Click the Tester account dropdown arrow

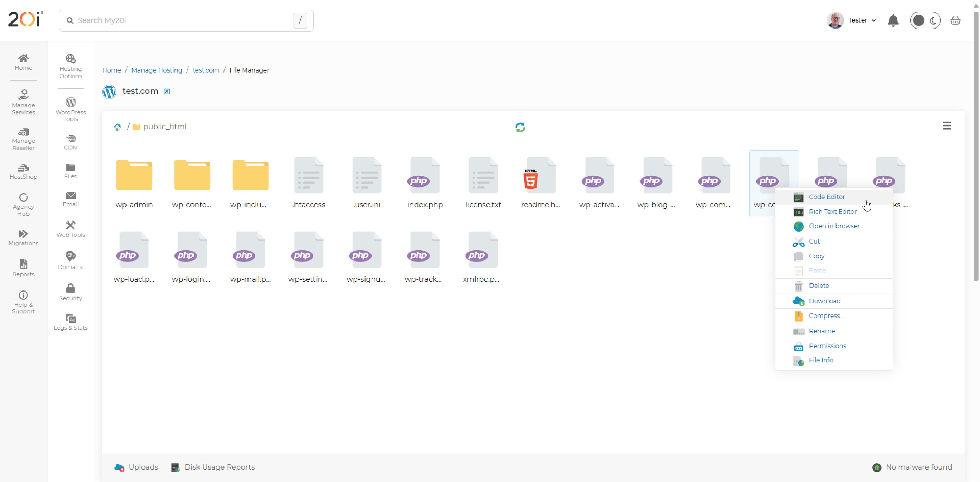coord(874,20)
